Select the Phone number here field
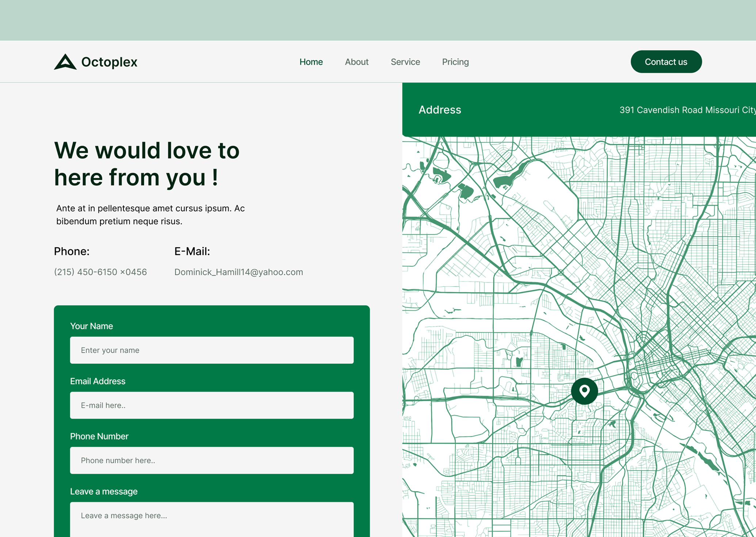 211,460
